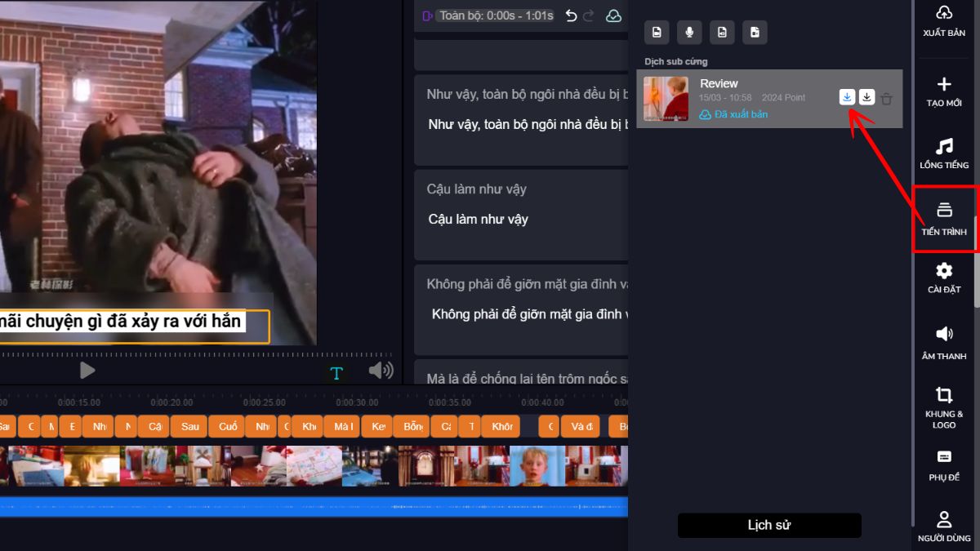Click the dark download icon on Review
The height and width of the screenshot is (551, 980).
(x=867, y=97)
